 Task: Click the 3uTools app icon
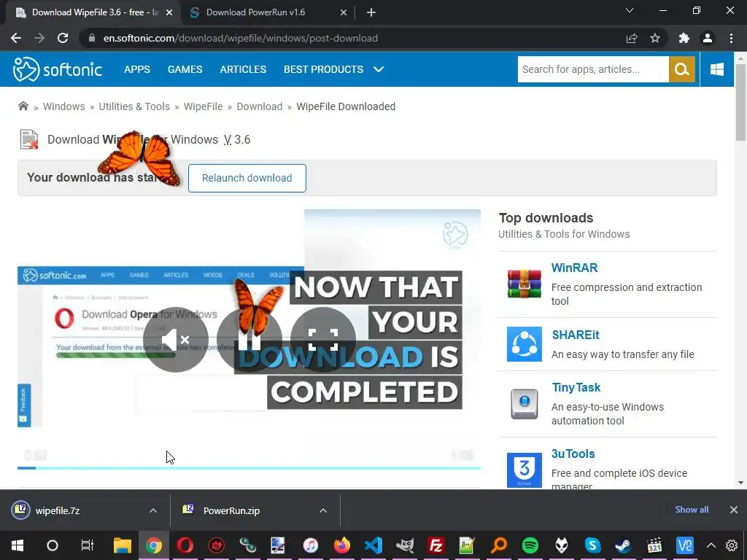(524, 470)
